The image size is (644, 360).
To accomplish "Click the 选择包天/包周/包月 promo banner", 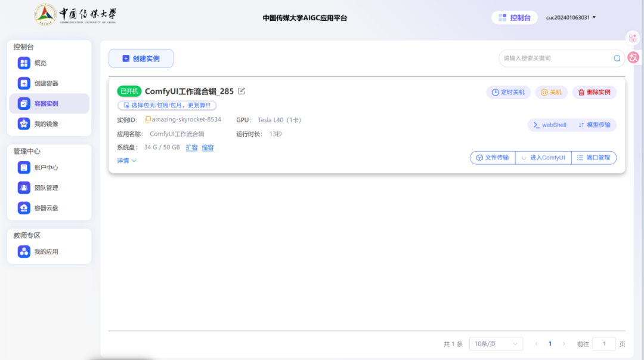I will [167, 105].
